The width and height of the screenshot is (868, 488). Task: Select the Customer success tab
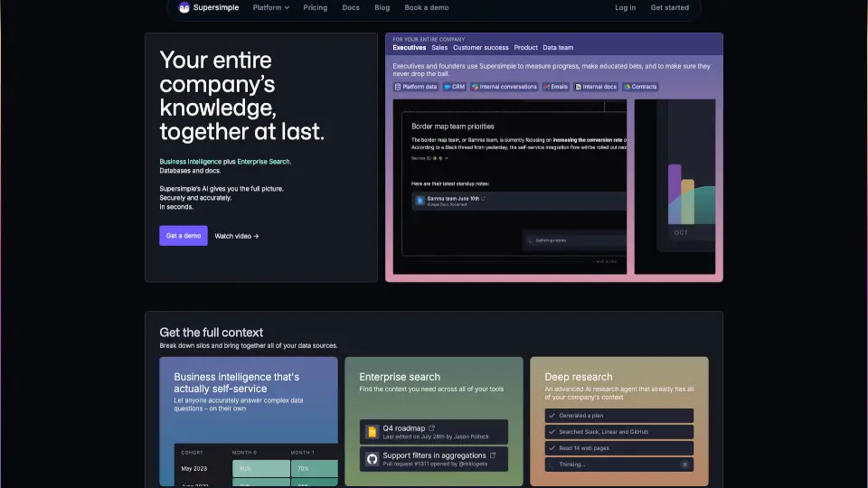pyautogui.click(x=480, y=47)
